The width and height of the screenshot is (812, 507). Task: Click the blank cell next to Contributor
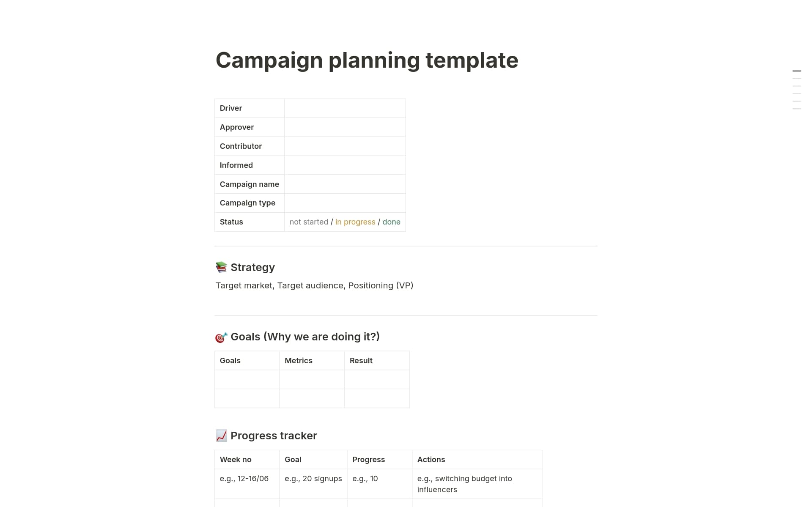coord(345,146)
